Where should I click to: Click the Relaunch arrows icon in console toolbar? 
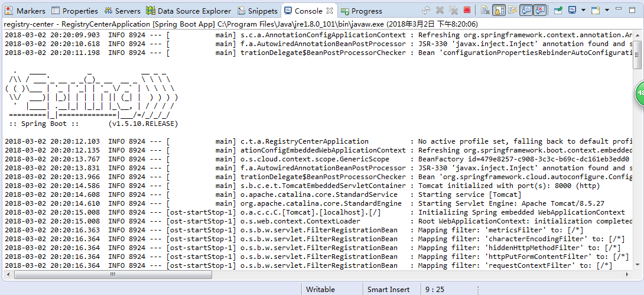click(x=426, y=10)
